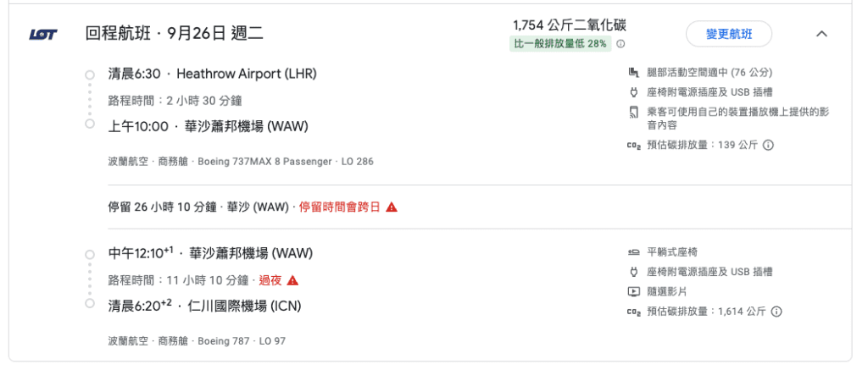Image resolution: width=868 pixels, height=370 pixels.
Task: Click the 比一般排放量低 28% green badge
Action: pyautogui.click(x=560, y=44)
